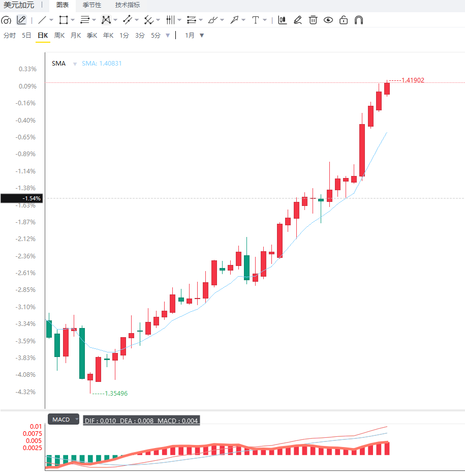Switch to 月K timeframe
Screen dimensions: 465x476
tap(76, 36)
